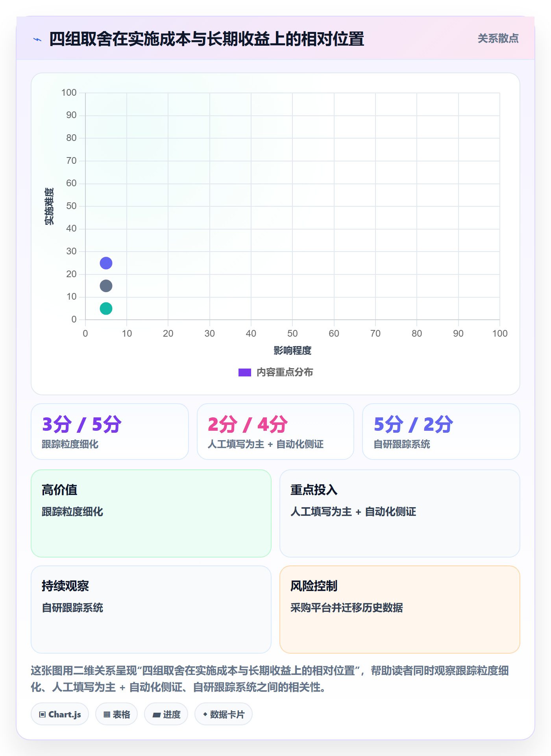
Task: Click the "3分 / 5分" score value
Action: [82, 424]
